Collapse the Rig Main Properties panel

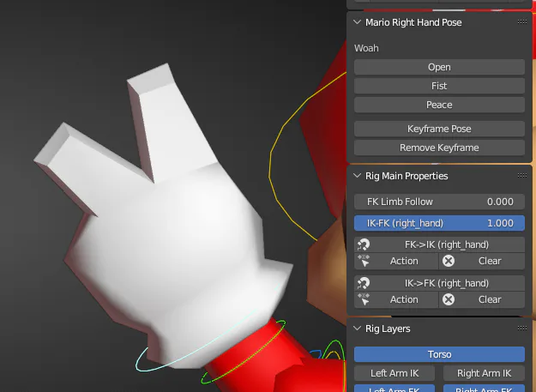click(x=358, y=176)
